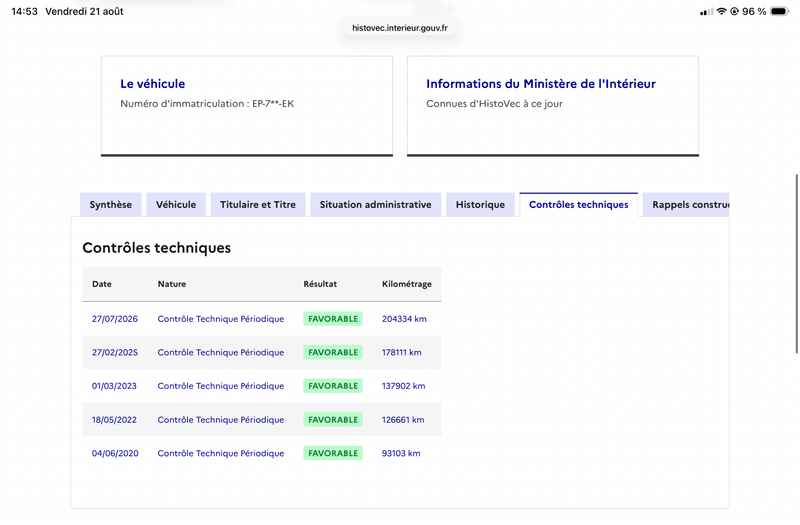Click the Contrôles techniques section heading
Viewport: 800px width, 525px height.
157,248
